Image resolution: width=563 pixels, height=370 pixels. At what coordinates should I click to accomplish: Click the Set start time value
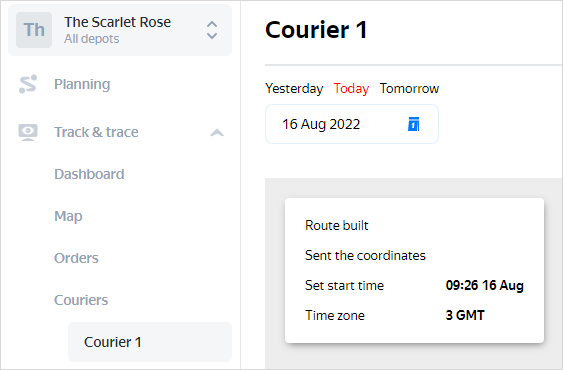(485, 286)
